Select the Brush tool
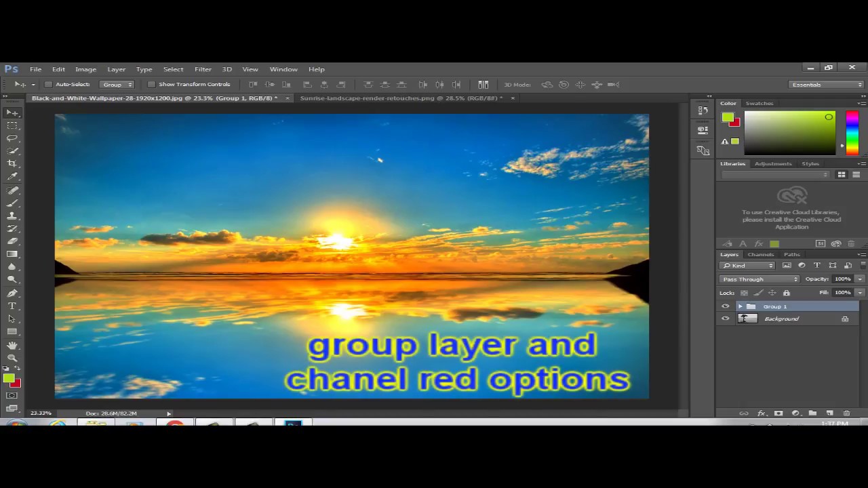Screen dimensions: 868x488 pos(12,203)
